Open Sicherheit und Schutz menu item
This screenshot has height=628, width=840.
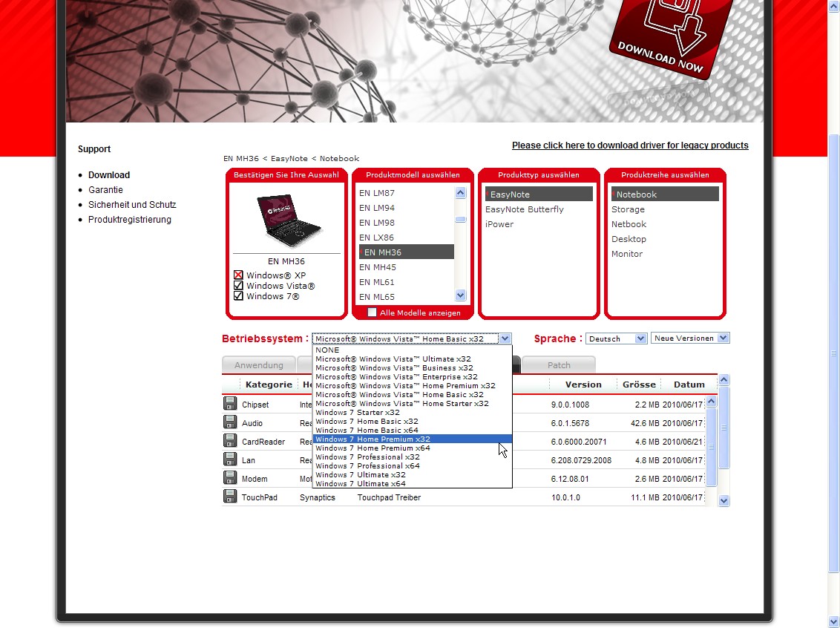[132, 205]
